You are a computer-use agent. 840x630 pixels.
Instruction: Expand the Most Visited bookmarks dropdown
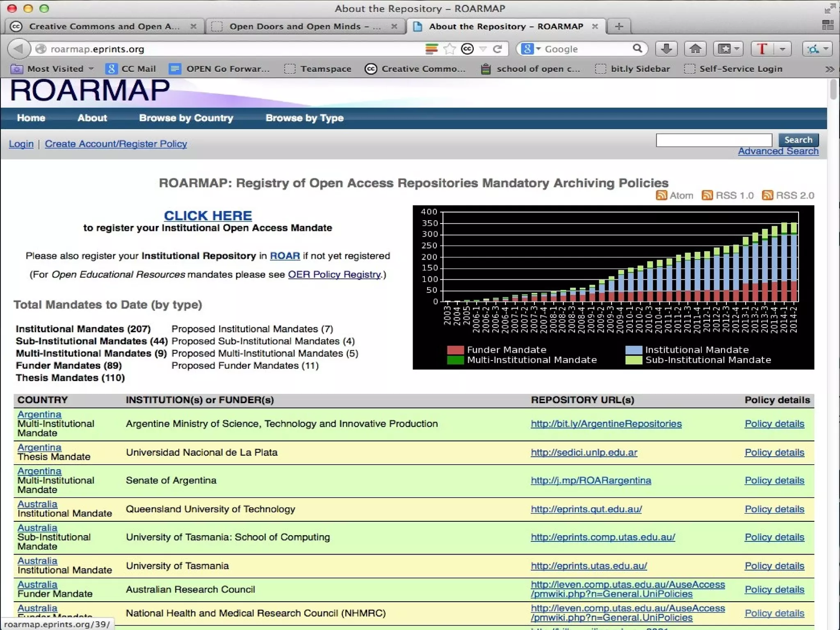pyautogui.click(x=91, y=69)
